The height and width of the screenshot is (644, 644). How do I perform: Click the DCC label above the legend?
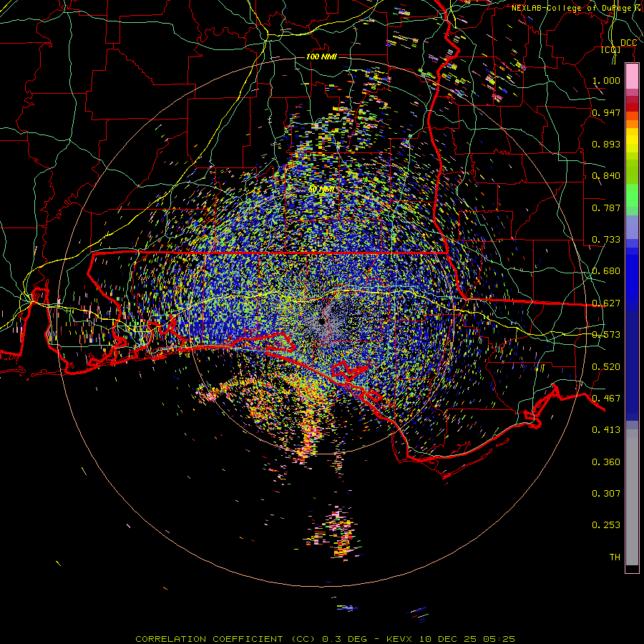point(628,43)
